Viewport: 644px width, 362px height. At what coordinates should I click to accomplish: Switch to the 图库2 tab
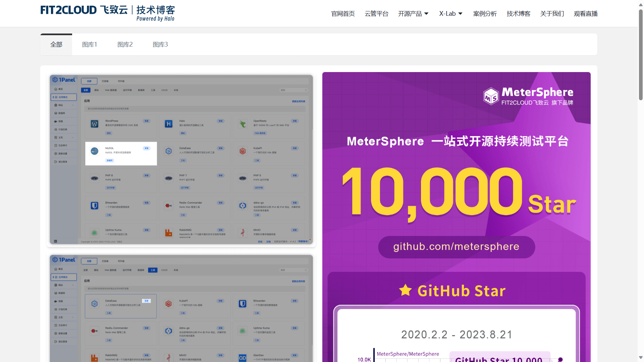[x=125, y=45]
